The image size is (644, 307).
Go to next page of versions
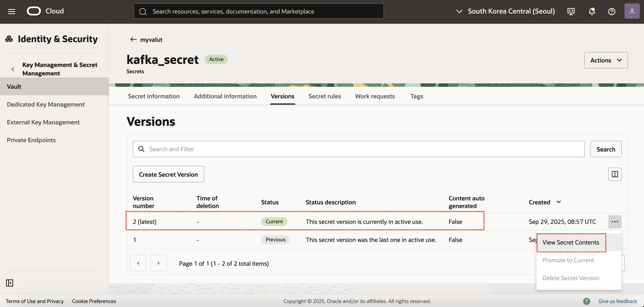(159, 263)
